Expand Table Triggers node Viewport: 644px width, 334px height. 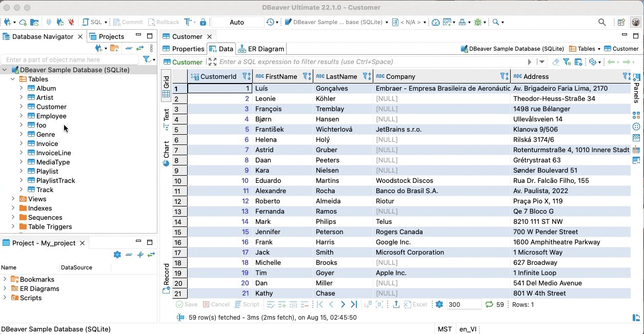click(13, 226)
